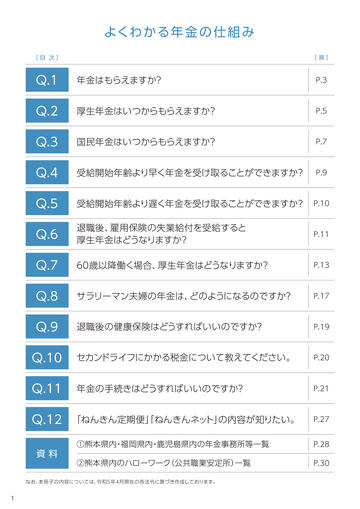Select the Q.10 blue box

[47, 357]
